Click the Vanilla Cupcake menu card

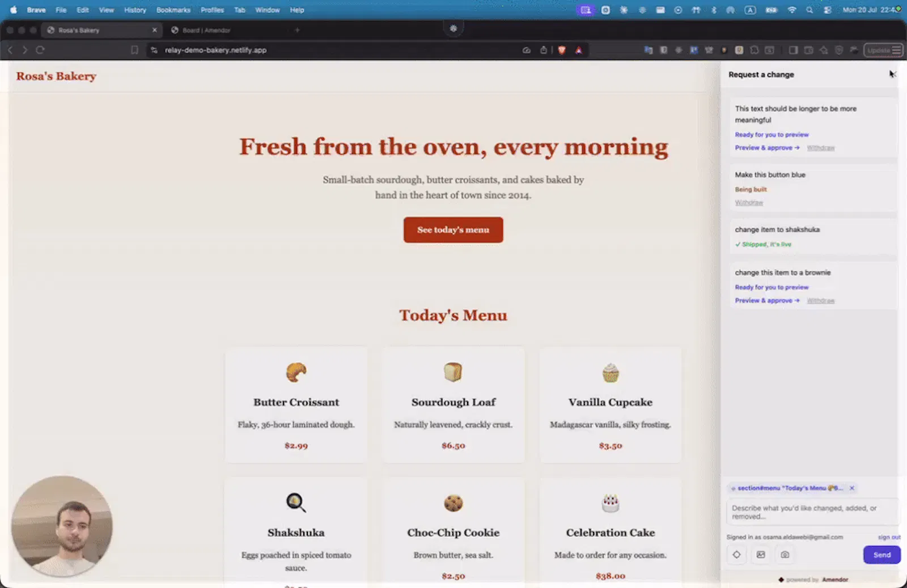coord(611,405)
